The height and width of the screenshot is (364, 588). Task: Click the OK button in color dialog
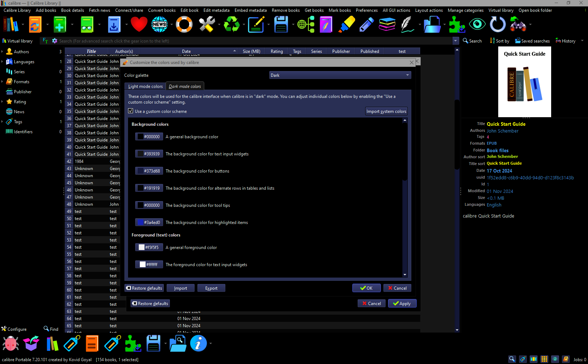366,288
